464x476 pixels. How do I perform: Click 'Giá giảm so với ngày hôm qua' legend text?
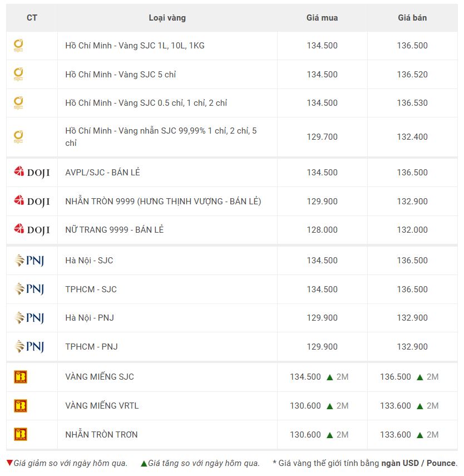(x=71, y=463)
